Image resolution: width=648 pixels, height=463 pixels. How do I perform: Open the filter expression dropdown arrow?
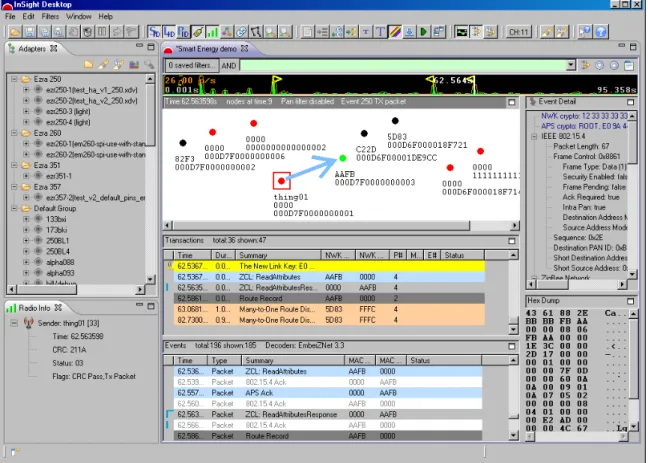[571, 65]
